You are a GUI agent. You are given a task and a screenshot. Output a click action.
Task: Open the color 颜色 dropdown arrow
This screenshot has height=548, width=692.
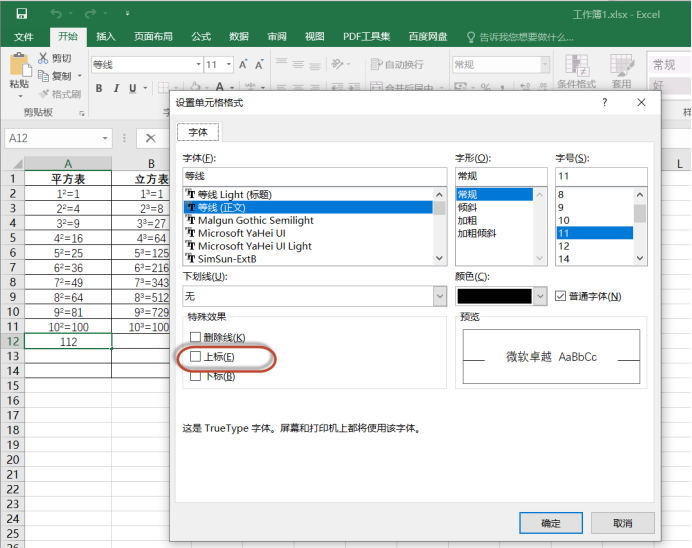point(540,296)
